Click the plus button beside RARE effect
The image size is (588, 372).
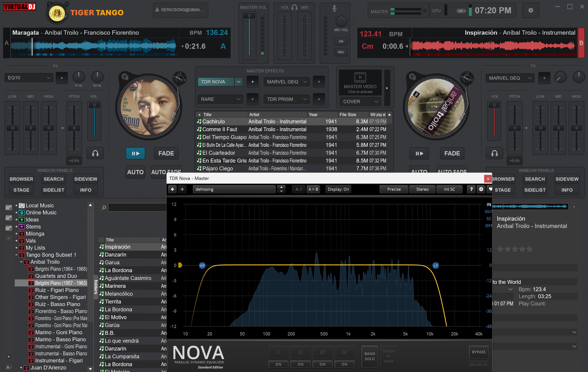click(x=252, y=99)
